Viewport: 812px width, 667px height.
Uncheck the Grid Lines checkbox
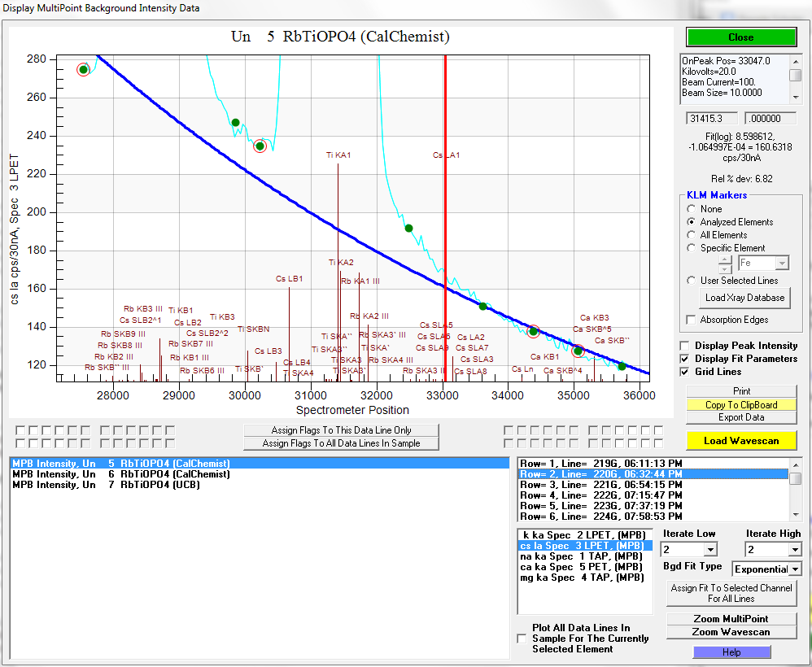tap(685, 372)
